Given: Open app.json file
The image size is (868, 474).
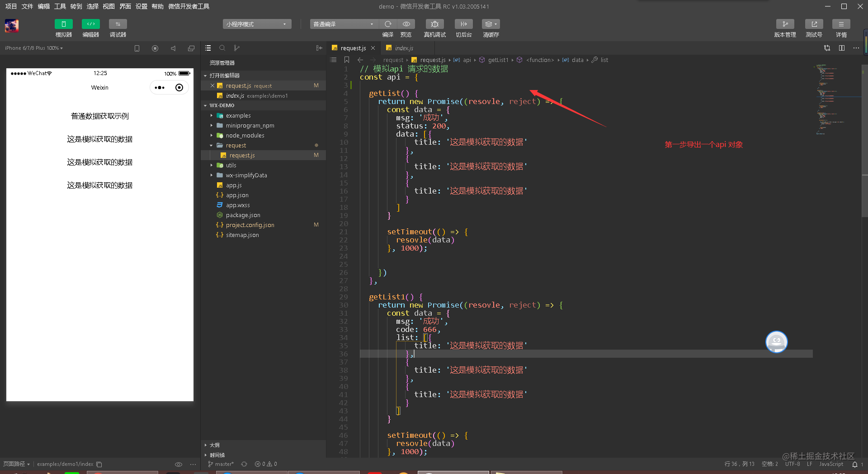Looking at the screenshot, I should tap(237, 195).
